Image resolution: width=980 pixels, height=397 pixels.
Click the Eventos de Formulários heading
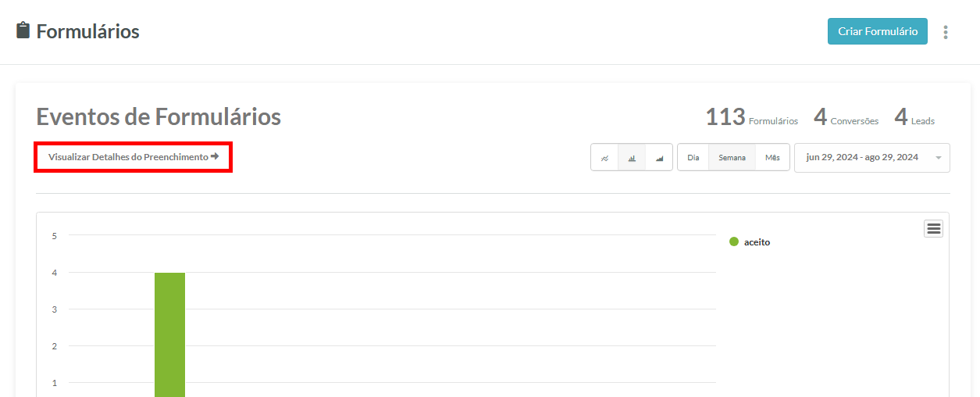(159, 117)
